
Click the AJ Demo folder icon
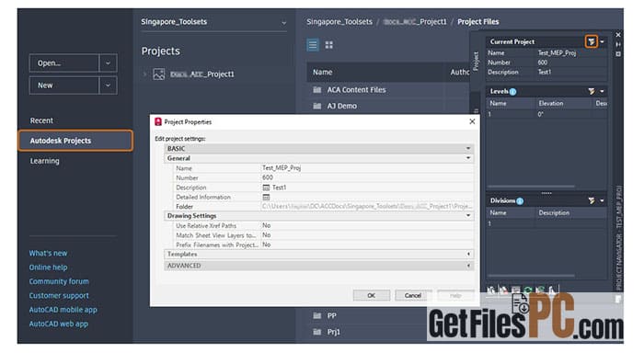(x=316, y=106)
